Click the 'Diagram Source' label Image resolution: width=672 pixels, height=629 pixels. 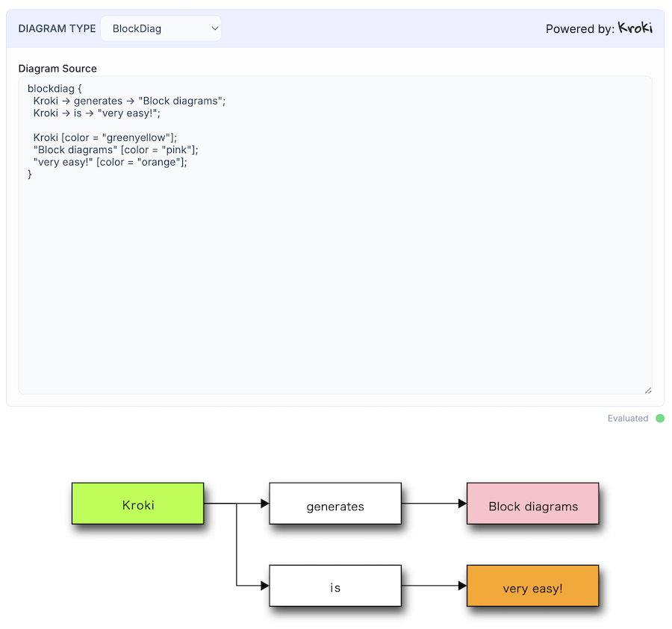point(57,69)
